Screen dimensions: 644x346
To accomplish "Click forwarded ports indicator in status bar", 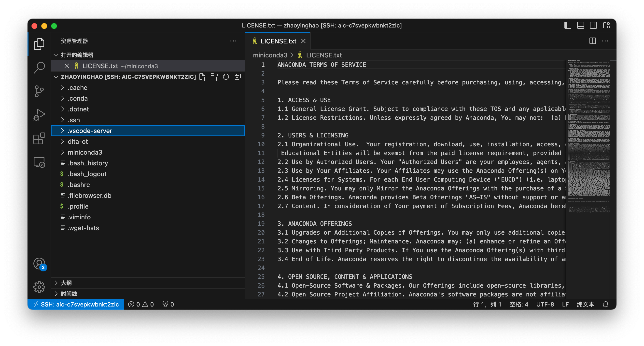I will click(x=168, y=304).
